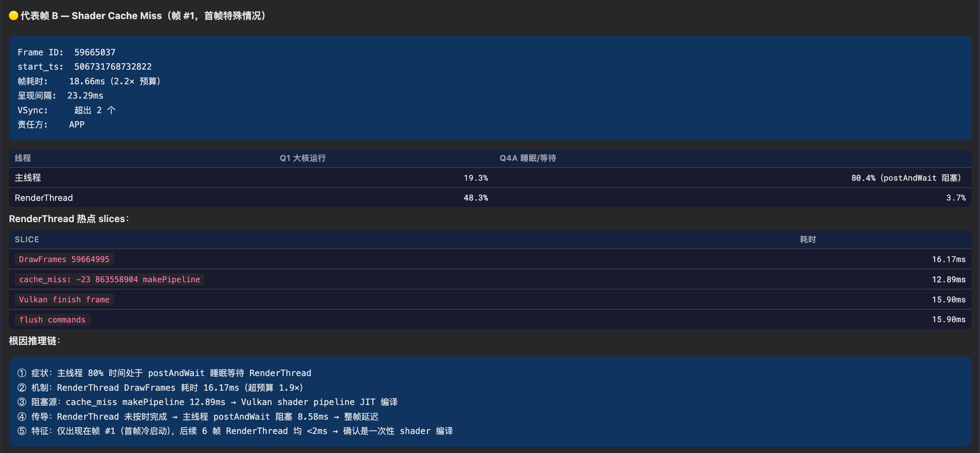Viewport: 980px width, 453px height.
Task: Select the 主线程 thread row
Action: click(x=28, y=178)
